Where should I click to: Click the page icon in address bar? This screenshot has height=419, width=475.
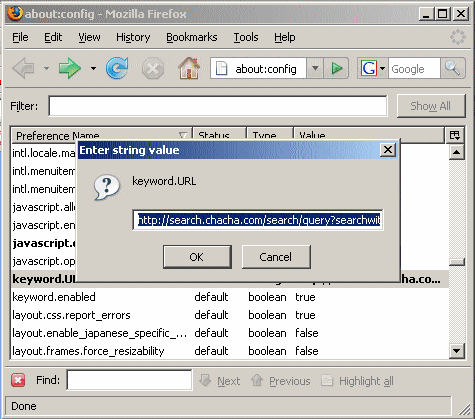coord(221,69)
